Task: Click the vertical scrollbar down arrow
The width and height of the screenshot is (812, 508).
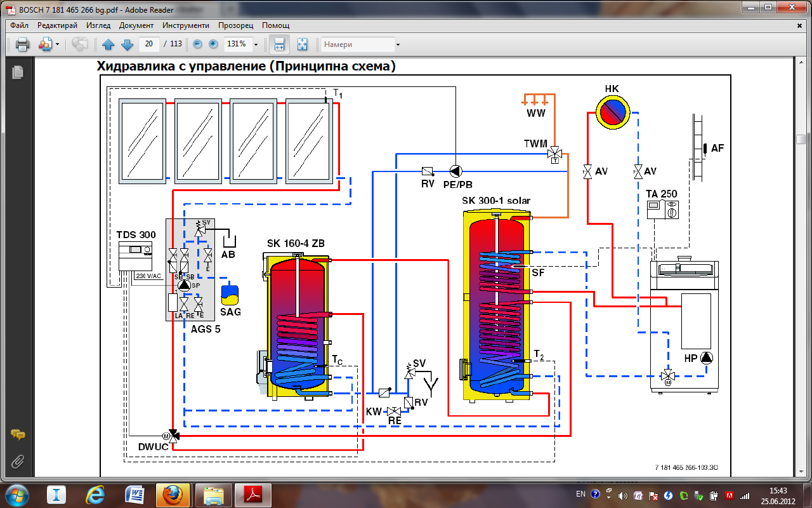Action: (801, 471)
